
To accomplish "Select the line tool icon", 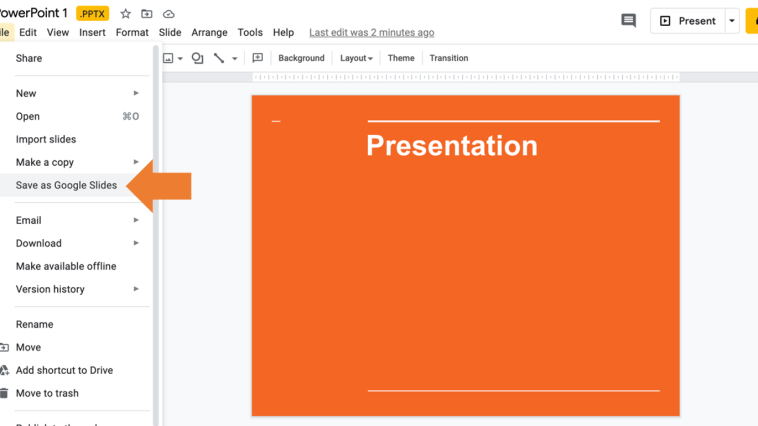I will click(219, 58).
